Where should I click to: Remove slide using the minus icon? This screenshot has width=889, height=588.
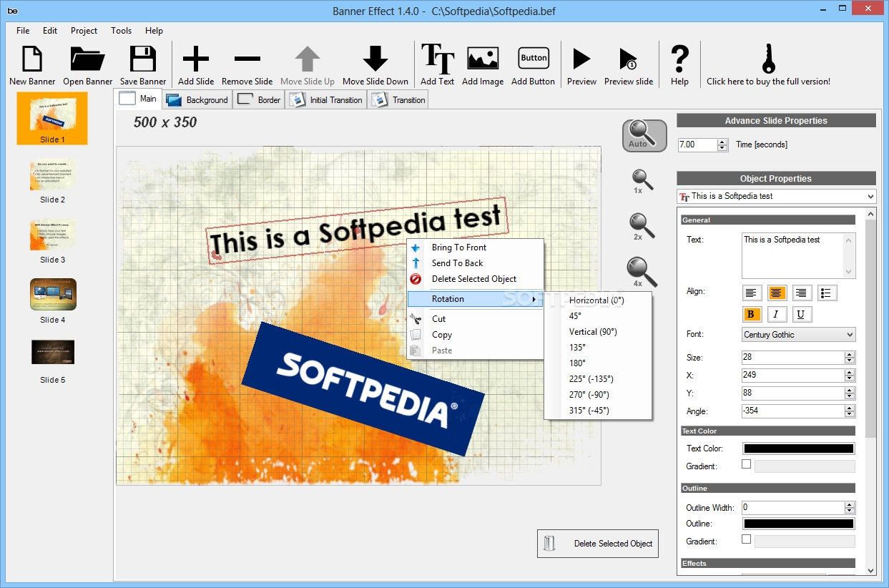click(247, 59)
